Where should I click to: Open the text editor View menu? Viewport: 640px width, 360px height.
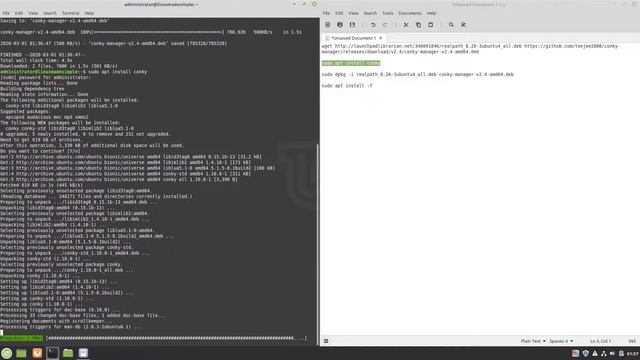coord(353,13)
